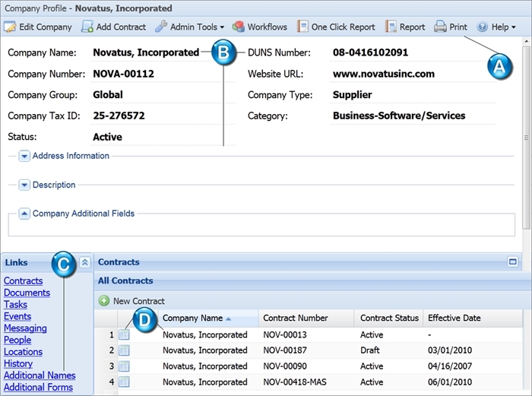Click the Global company group value

pos(108,95)
